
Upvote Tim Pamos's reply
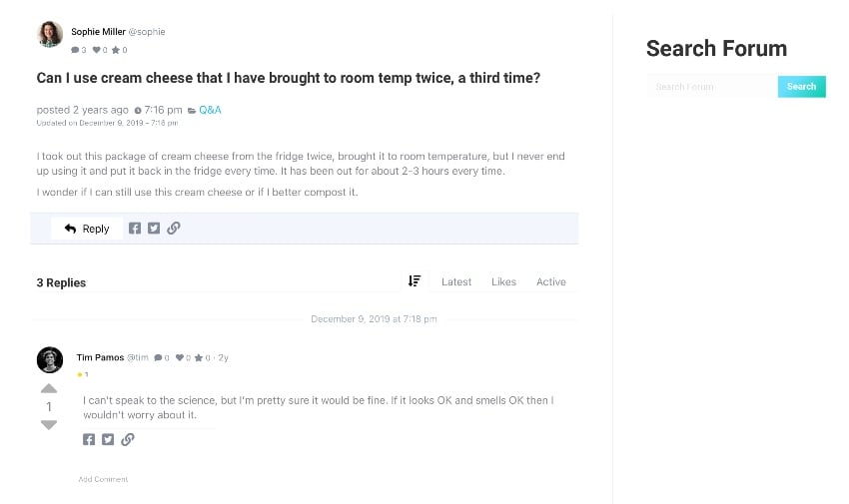49,388
